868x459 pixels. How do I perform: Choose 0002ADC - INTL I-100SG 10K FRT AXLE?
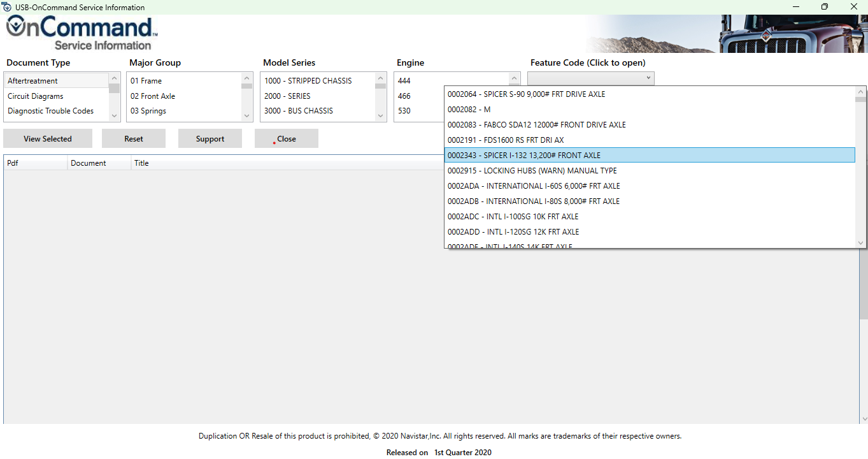coord(650,216)
